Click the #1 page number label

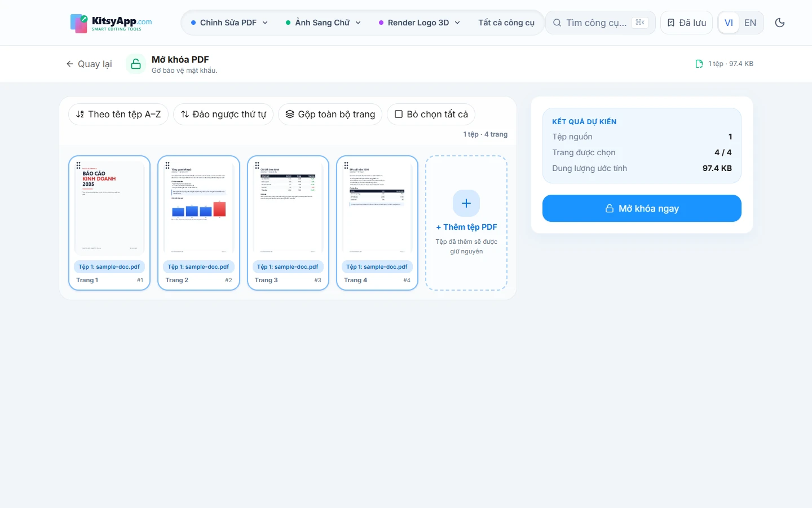tap(140, 280)
